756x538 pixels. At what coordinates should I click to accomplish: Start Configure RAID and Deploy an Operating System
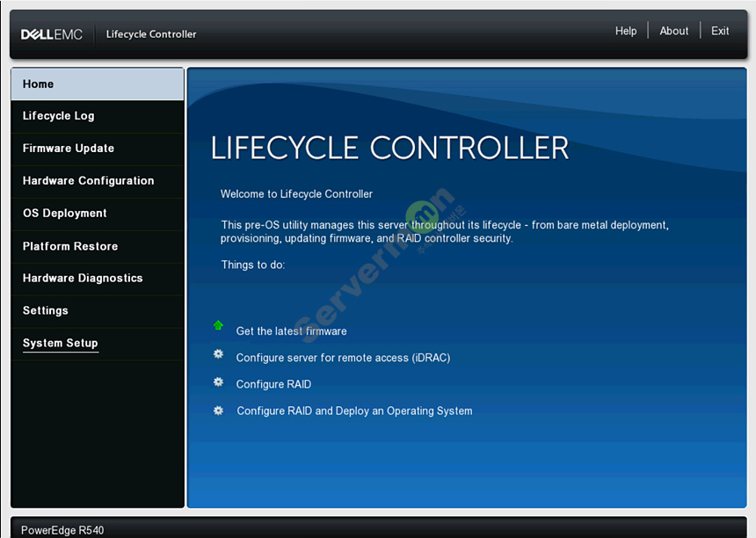tap(354, 411)
